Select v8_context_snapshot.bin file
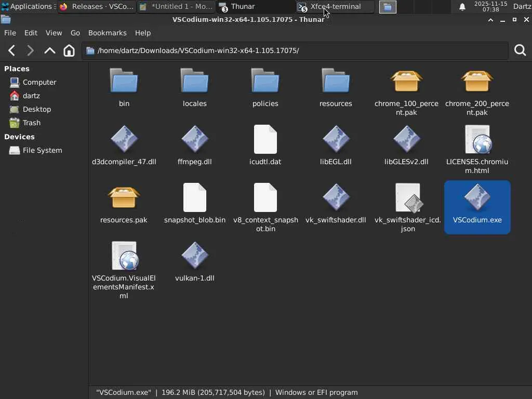The width and height of the screenshot is (532, 399). 265,208
